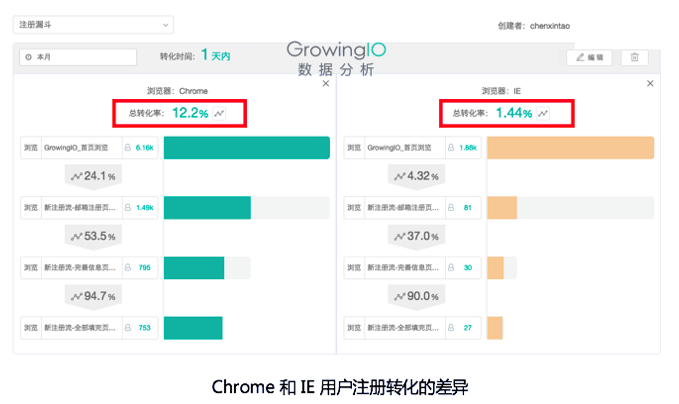Click the 浏览器: IE heading

pos(501,91)
